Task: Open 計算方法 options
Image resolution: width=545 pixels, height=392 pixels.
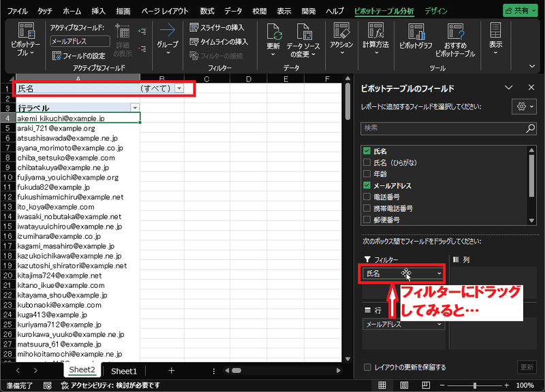Action: click(x=376, y=39)
